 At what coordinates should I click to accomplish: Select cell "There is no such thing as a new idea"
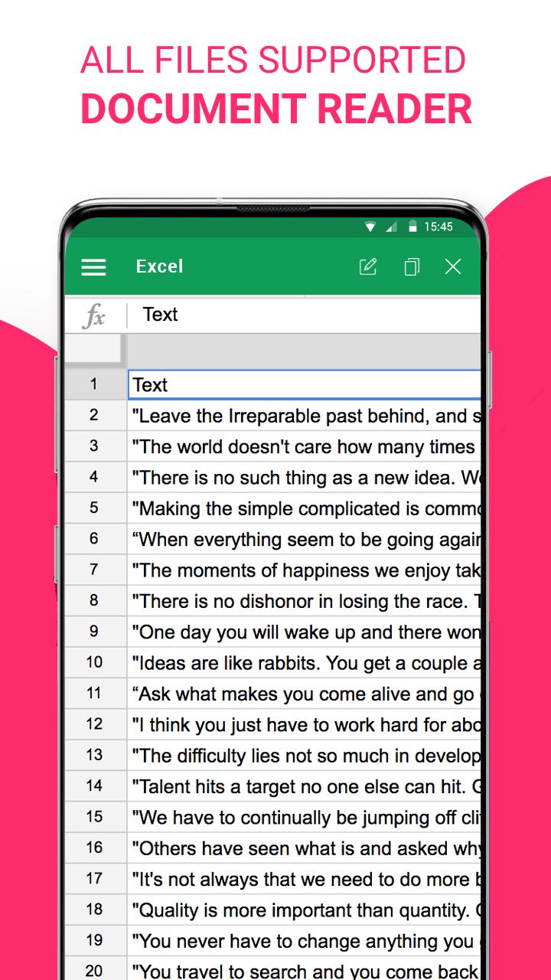[304, 477]
